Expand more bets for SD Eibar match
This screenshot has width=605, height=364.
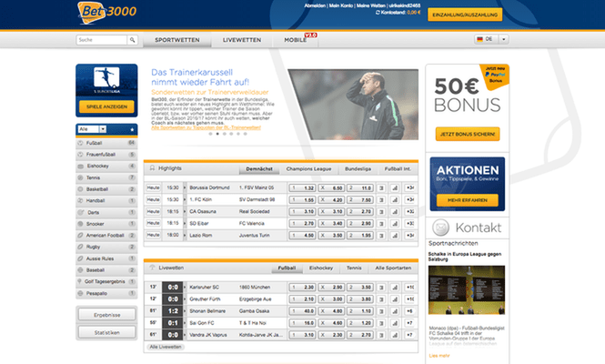[409, 224]
